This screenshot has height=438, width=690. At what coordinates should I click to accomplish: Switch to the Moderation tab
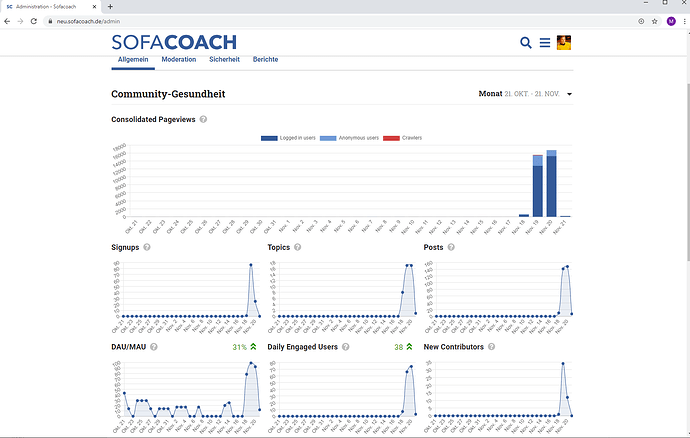point(178,60)
